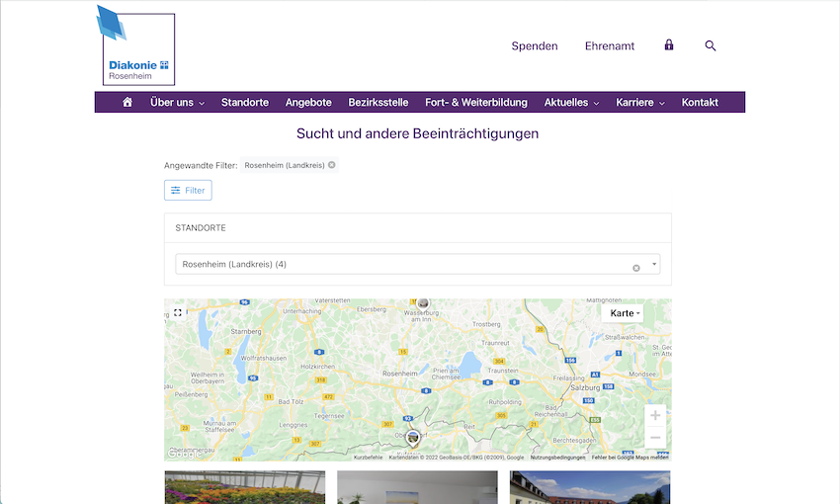Click the home icon in navigation bar

click(127, 103)
